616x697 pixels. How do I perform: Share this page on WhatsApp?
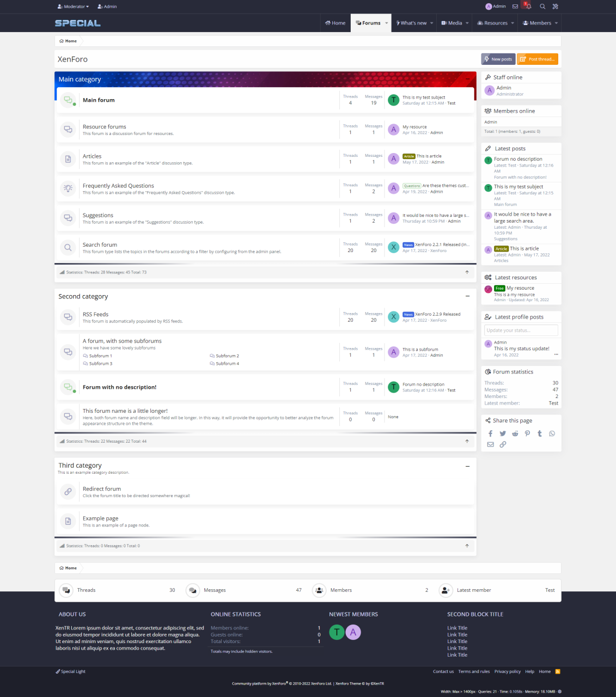552,433
